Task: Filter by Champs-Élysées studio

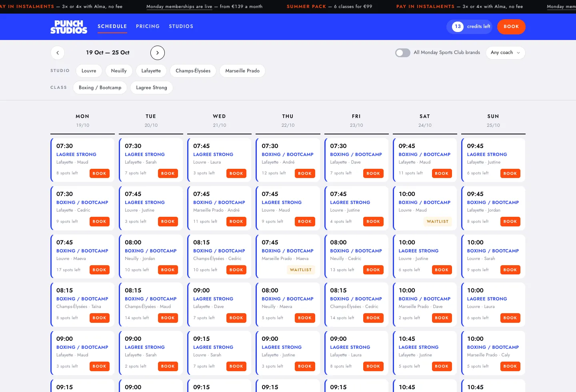Action: click(193, 71)
